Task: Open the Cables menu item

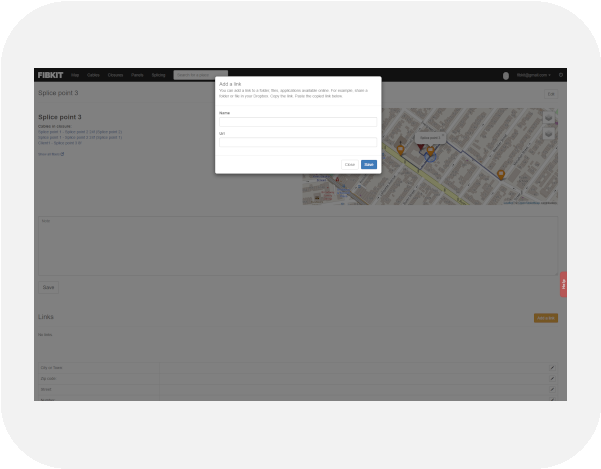Action: tap(93, 75)
